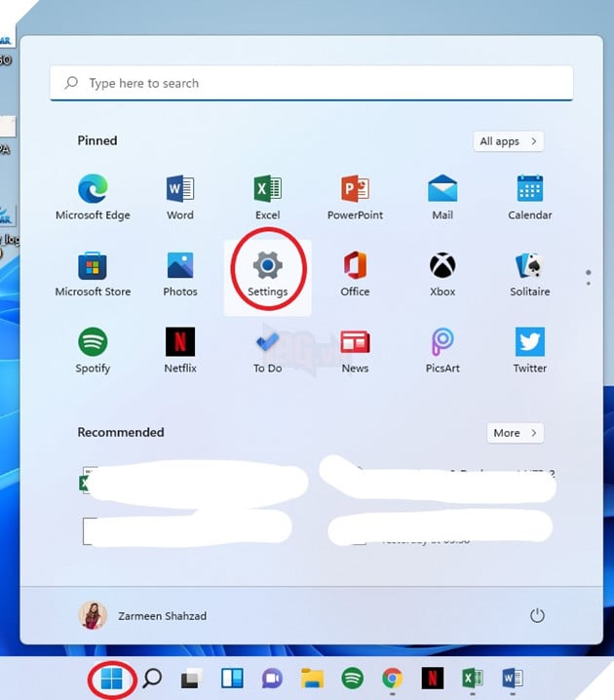614x700 pixels.
Task: Launch PicsArt from pinned apps
Action: tap(442, 350)
